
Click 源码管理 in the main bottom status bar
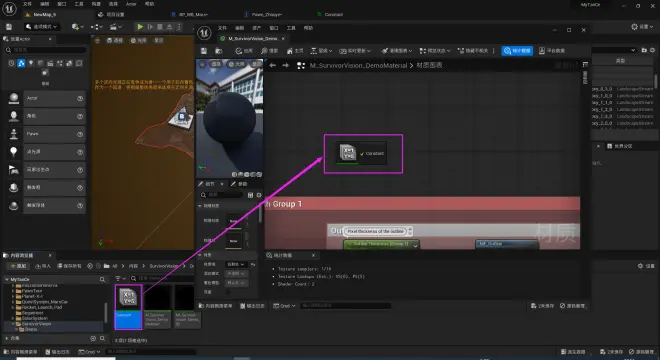pyautogui.click(x=641, y=352)
